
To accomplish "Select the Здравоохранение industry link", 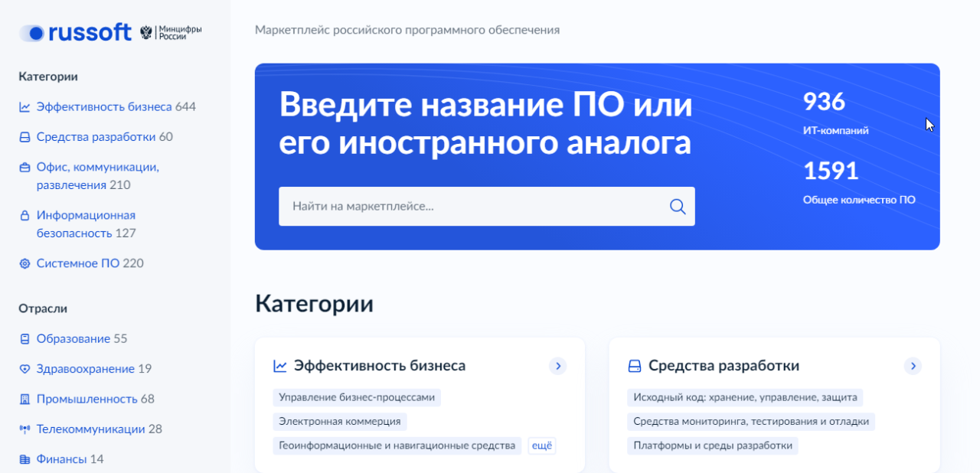I will 94,369.
